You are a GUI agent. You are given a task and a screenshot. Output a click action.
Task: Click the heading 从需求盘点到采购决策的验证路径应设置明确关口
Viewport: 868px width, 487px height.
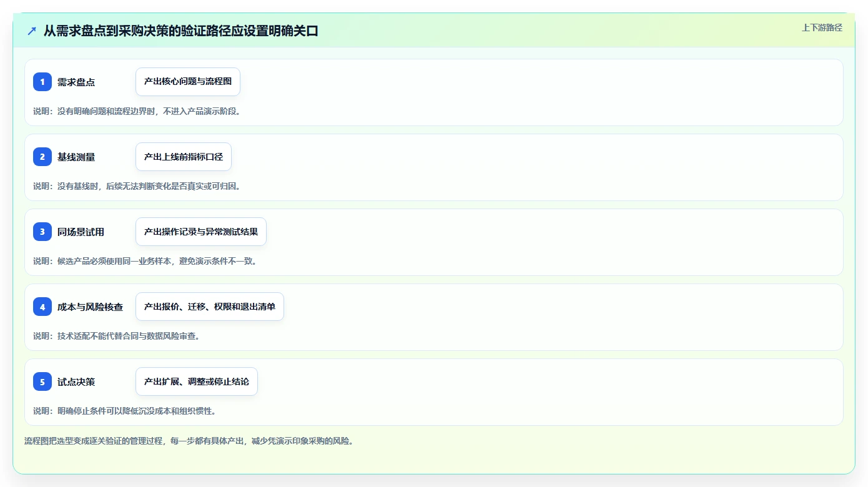181,31
